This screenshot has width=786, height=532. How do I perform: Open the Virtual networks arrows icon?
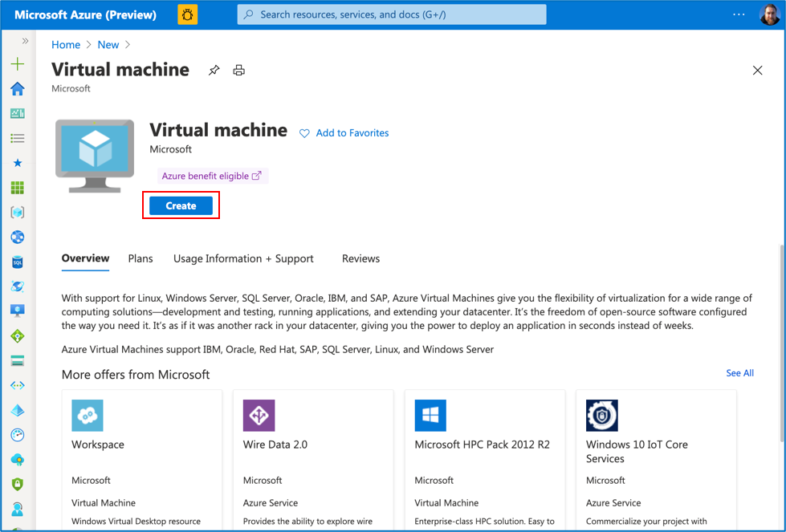click(x=18, y=385)
